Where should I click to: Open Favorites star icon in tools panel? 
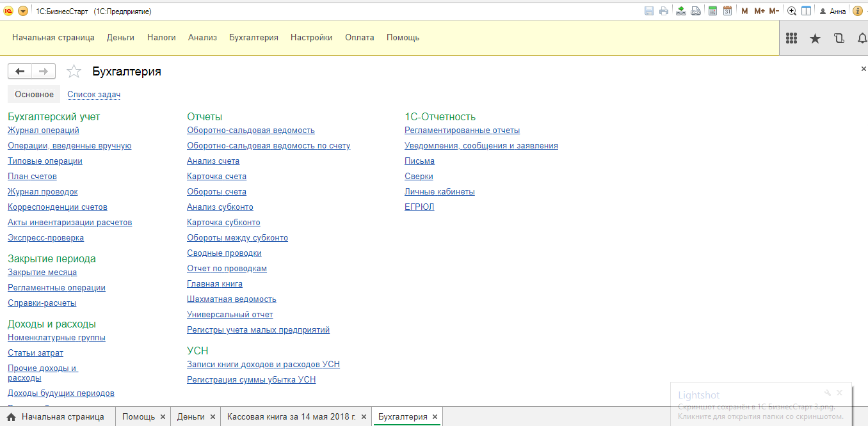pyautogui.click(x=815, y=38)
